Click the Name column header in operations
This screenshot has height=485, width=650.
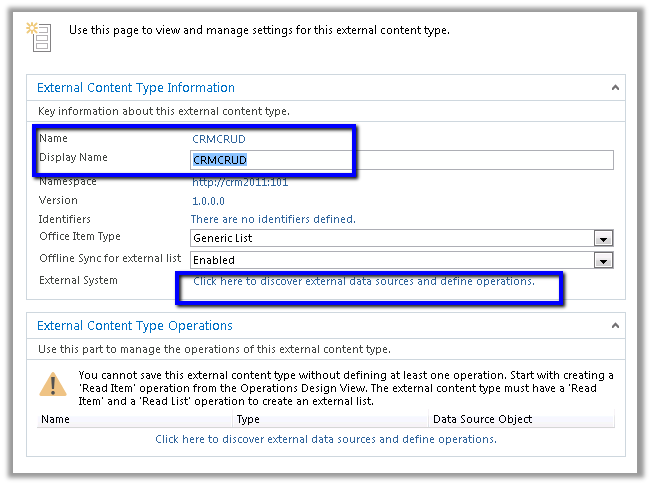56,419
